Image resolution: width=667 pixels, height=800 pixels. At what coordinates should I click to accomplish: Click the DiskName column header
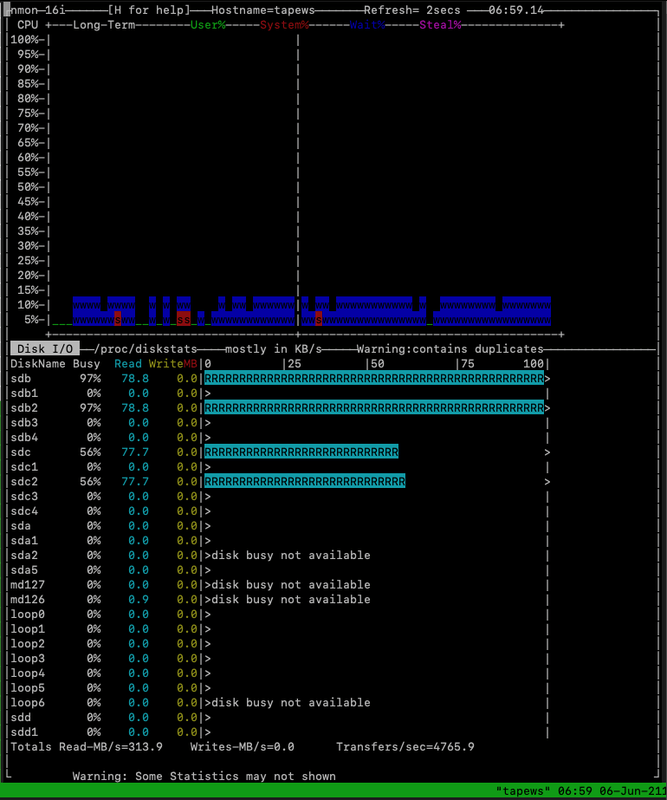(38, 364)
